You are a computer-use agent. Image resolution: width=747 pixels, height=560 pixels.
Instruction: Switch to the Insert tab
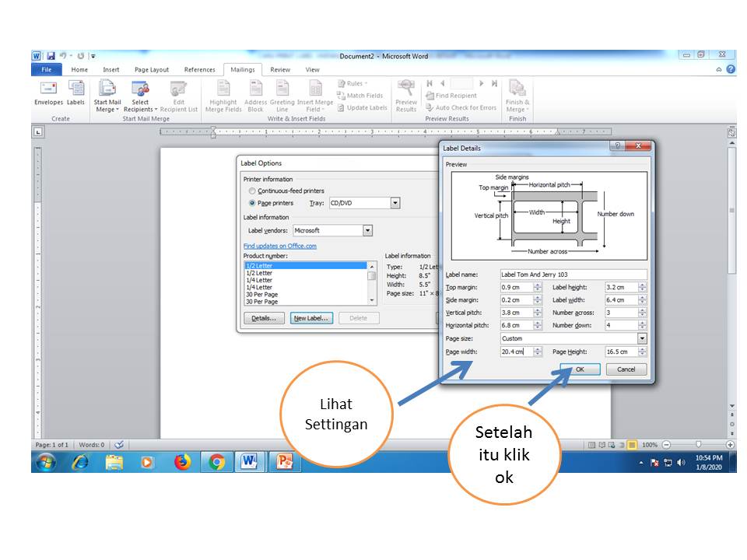pos(111,69)
